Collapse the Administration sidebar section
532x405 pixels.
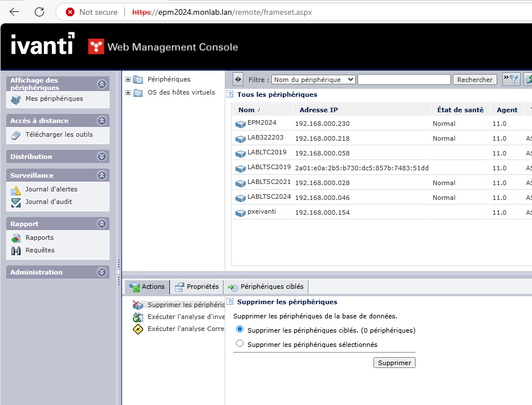tap(101, 272)
